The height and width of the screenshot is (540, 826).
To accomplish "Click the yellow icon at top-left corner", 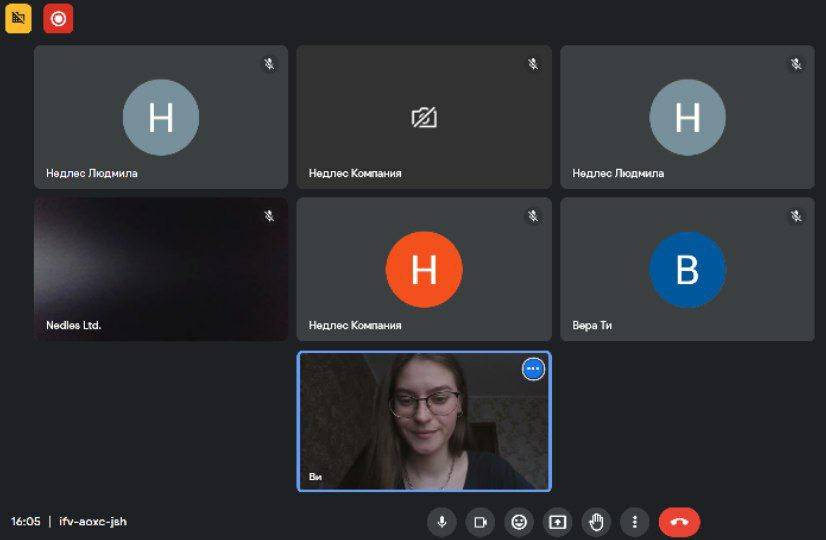I will (x=19, y=18).
